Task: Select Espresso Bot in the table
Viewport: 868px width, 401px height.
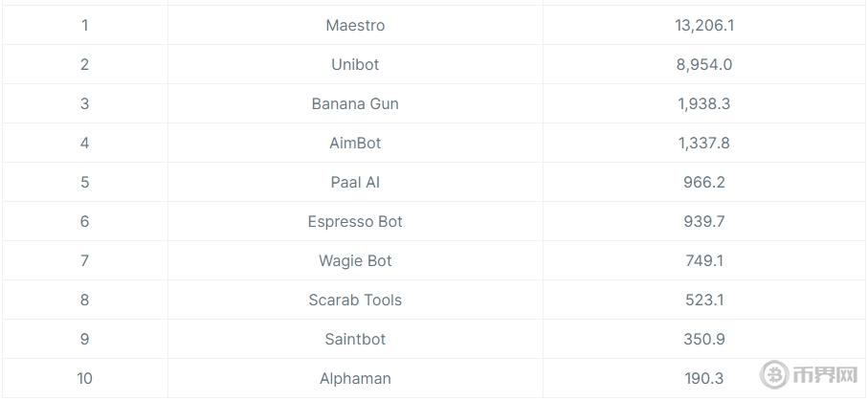Action: click(x=355, y=222)
